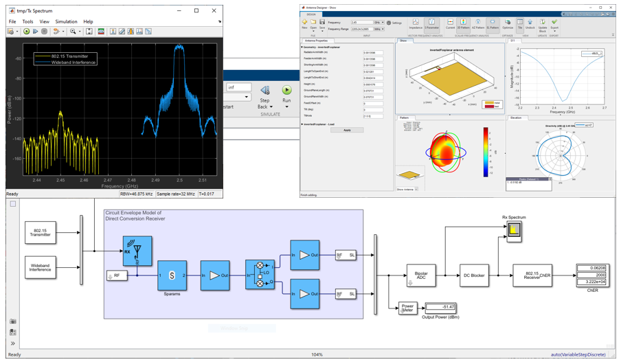
Task: Toggle the 3D Pattern plot button
Action: (464, 24)
